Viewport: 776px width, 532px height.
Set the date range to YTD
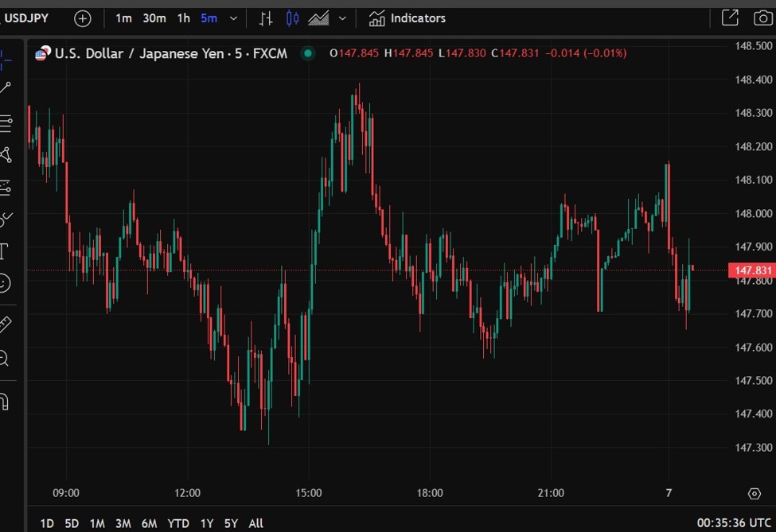tap(178, 523)
